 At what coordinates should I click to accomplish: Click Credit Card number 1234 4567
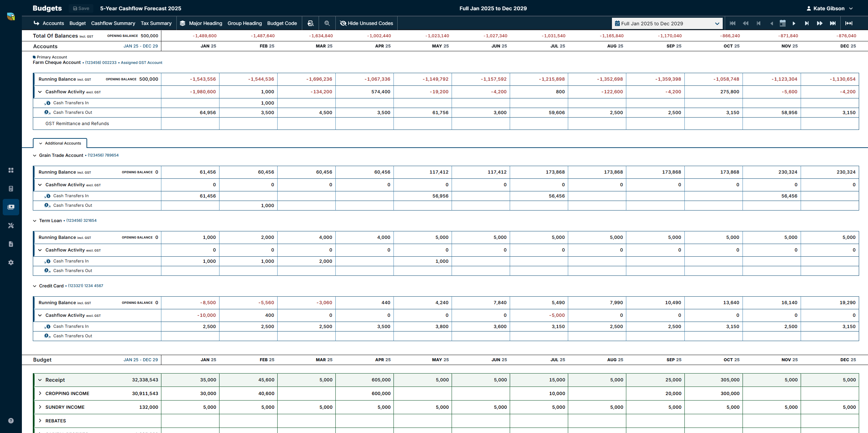pos(85,286)
